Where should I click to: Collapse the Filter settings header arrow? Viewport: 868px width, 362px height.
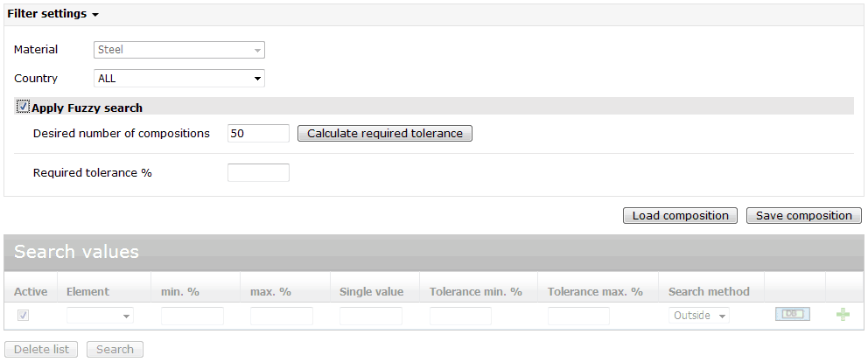(x=95, y=15)
